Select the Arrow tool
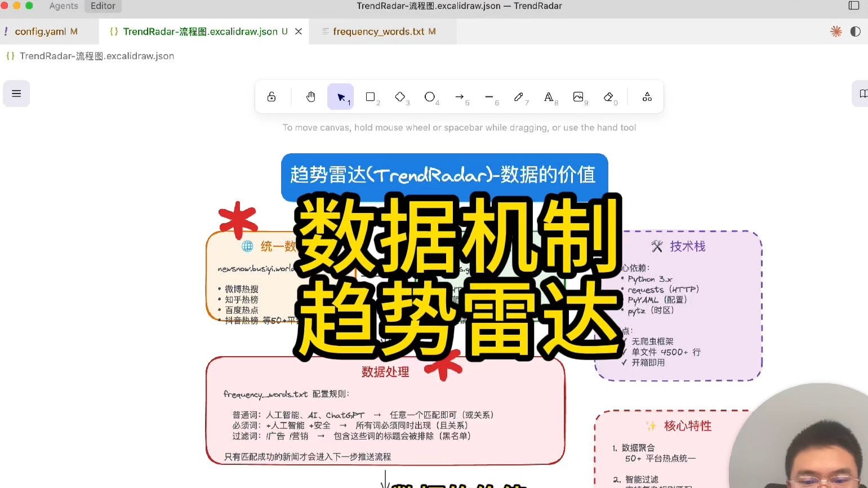The image size is (868, 488). click(460, 96)
